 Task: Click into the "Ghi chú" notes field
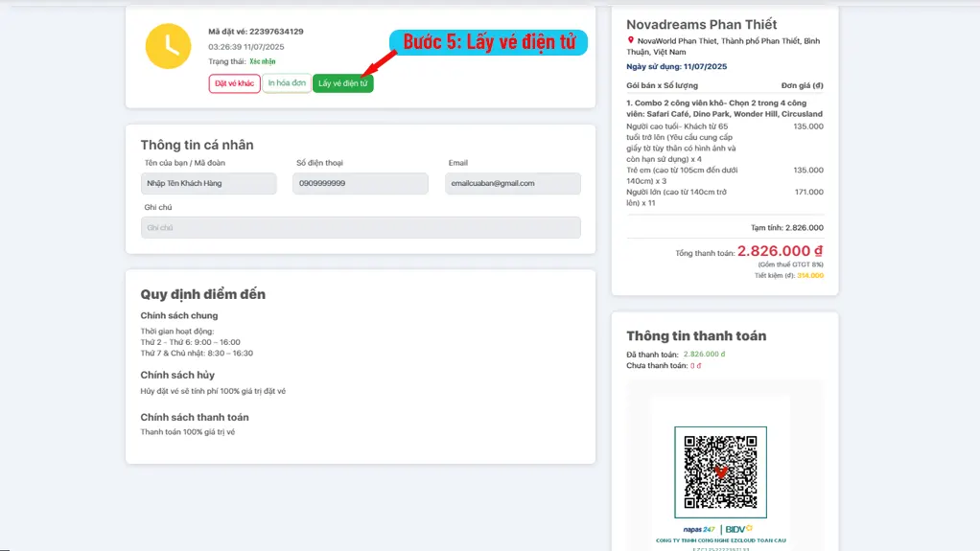[360, 227]
